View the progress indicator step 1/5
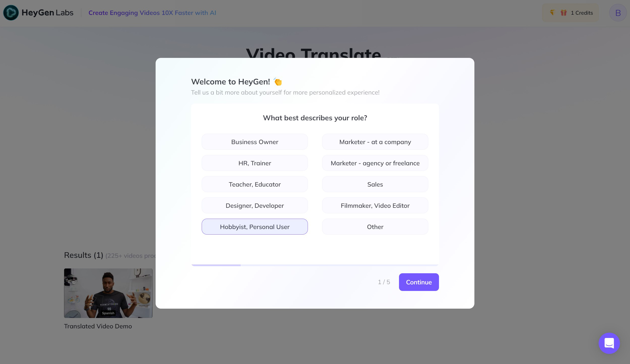The width and height of the screenshot is (630, 364). pos(383,282)
